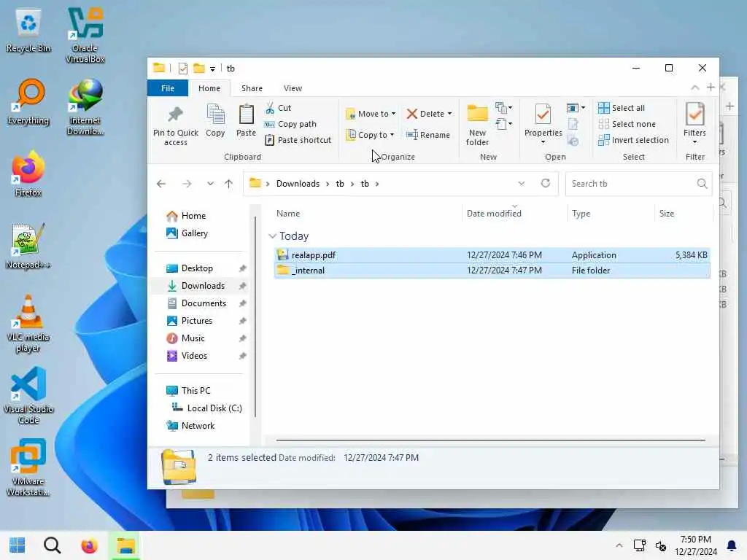Click the Pin to Quick access icon

click(175, 114)
